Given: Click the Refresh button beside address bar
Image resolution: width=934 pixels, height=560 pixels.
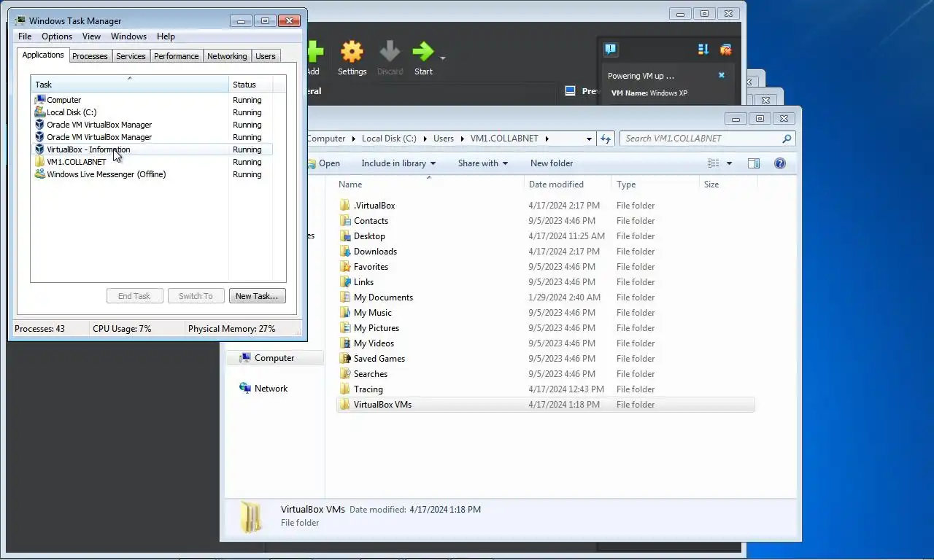Looking at the screenshot, I should (605, 139).
